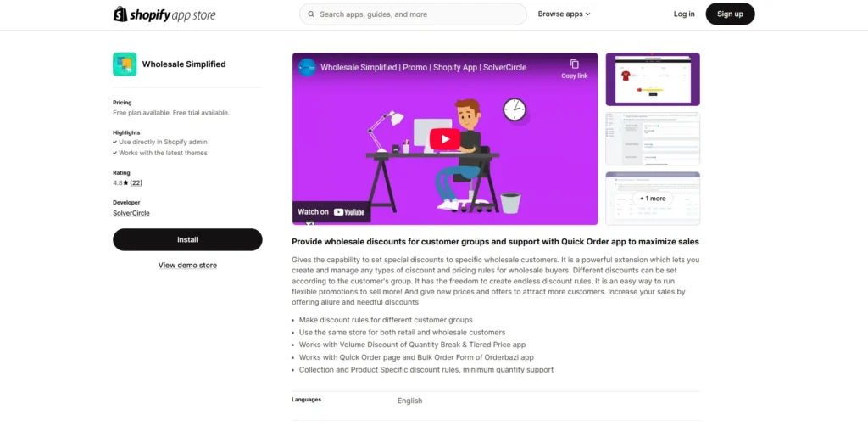This screenshot has width=868, height=426.
Task: Open the Log in link
Action: 684,14
